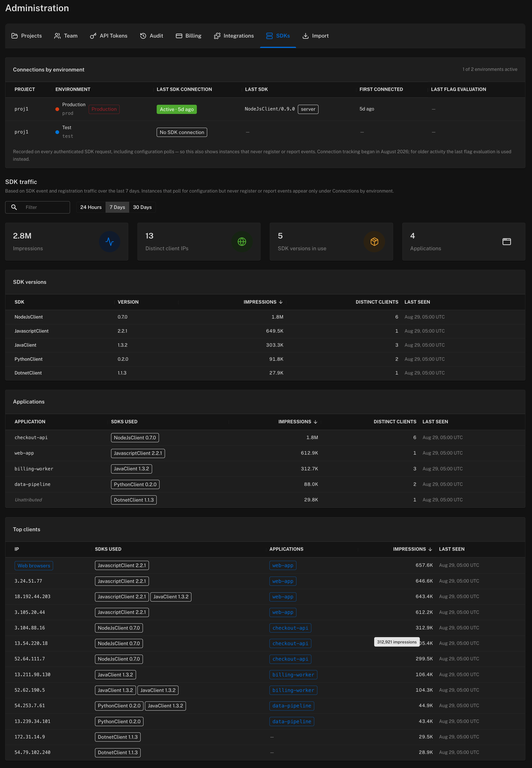
Task: Click the server icon next to SDKs
Action: click(x=269, y=36)
